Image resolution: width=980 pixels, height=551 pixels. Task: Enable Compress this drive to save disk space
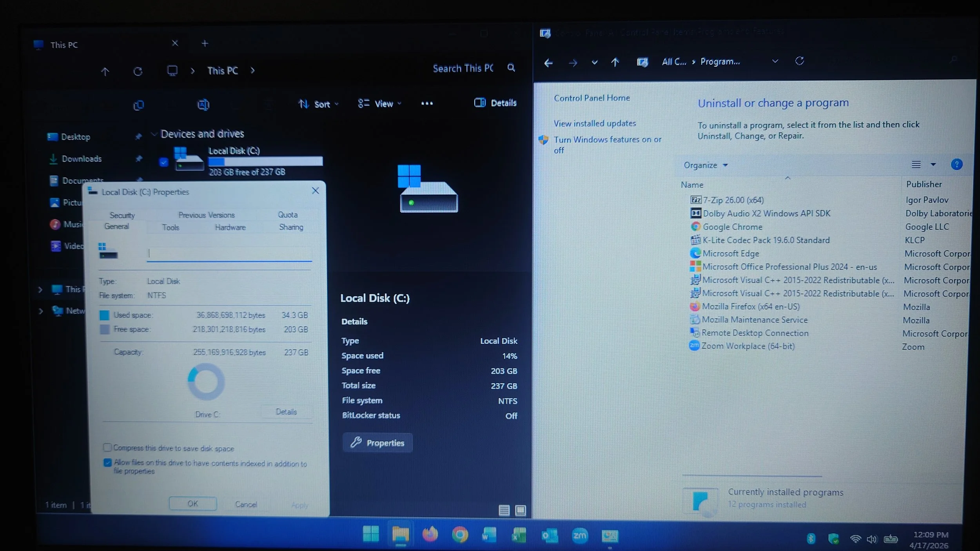tap(107, 447)
